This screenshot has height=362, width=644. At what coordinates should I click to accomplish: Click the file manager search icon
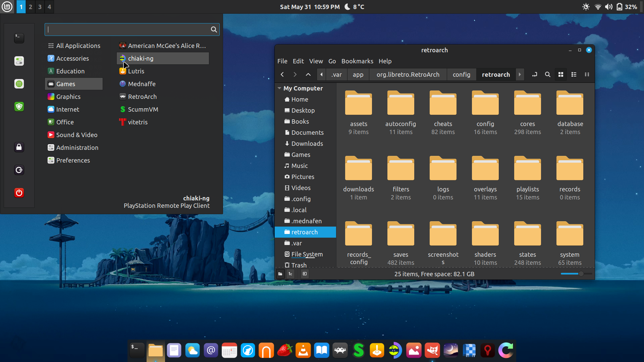point(548,74)
